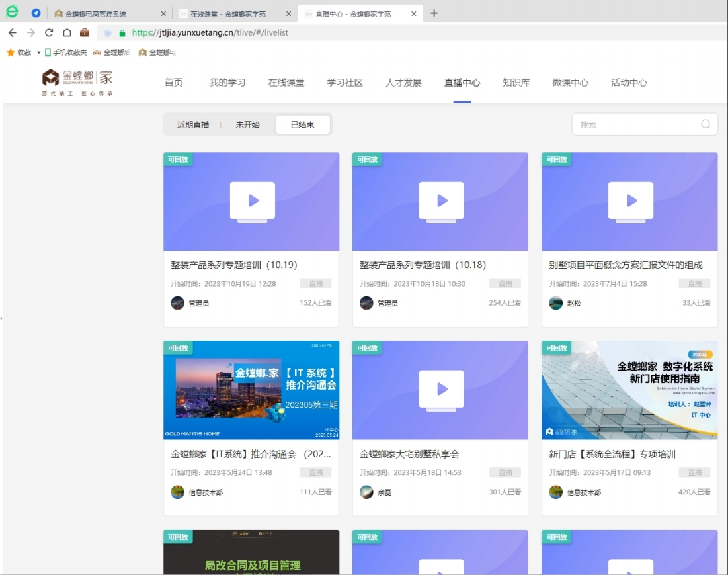Click the 420人已看 view count
Image resolution: width=728 pixels, height=575 pixels.
694,492
